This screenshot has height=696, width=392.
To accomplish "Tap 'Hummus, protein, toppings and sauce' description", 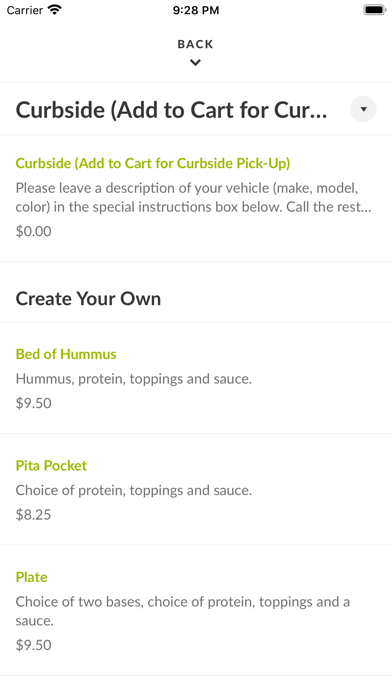I will [x=134, y=379].
